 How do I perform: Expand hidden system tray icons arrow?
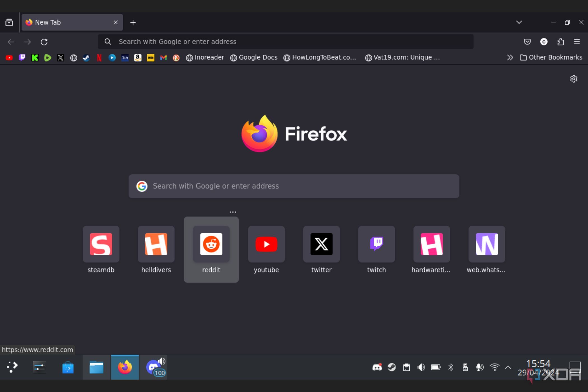click(x=508, y=367)
